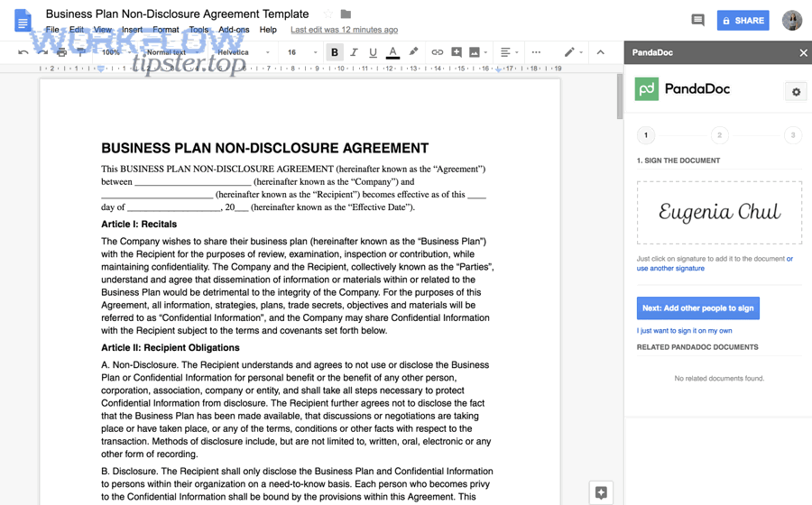Screen dimensions: 812x505
Task: Open the text color picker
Action: tap(393, 52)
